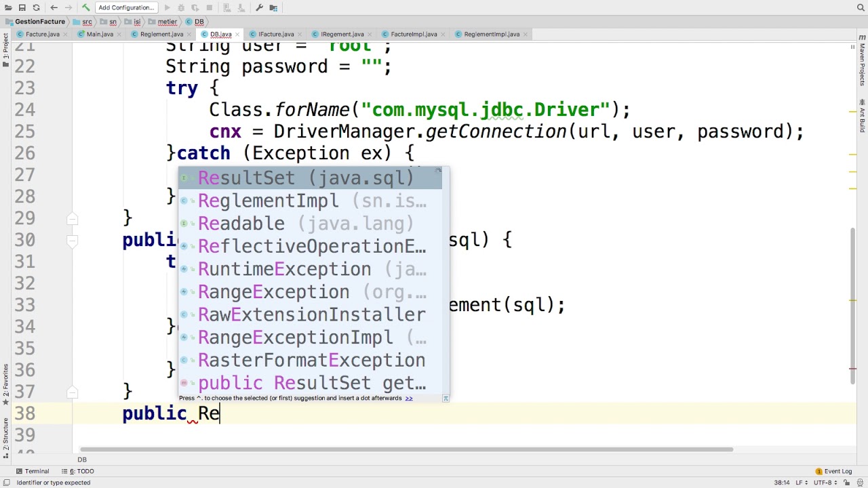Open the Ant Build side panel
The height and width of the screenshot is (488, 868).
[x=863, y=116]
